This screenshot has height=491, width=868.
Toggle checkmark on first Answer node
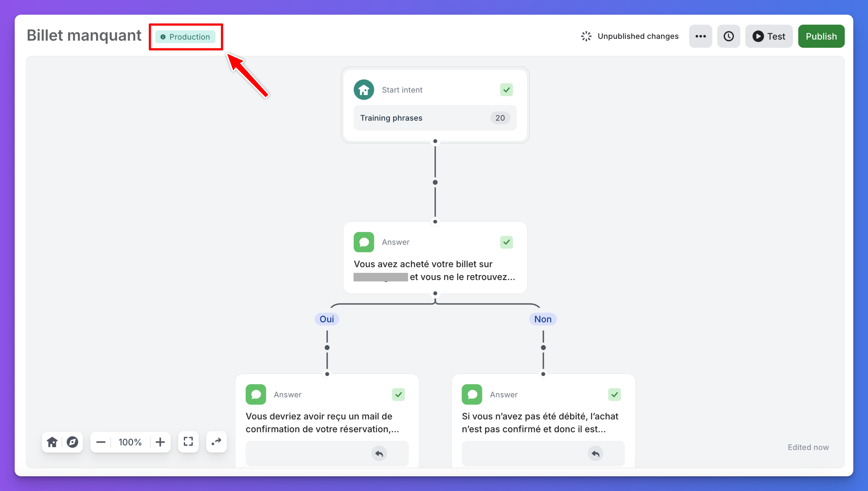[506, 242]
